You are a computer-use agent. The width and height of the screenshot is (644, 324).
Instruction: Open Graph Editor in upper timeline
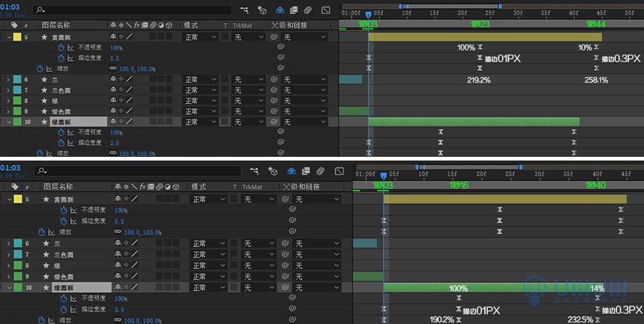(326, 10)
